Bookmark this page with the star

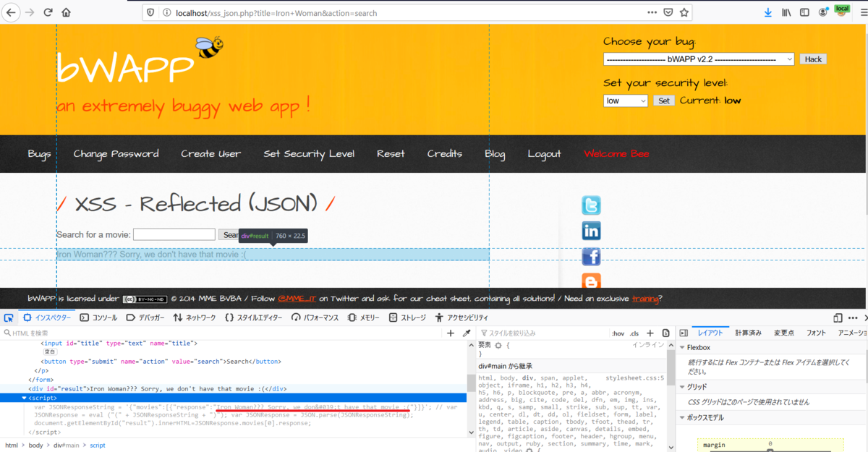(x=684, y=12)
